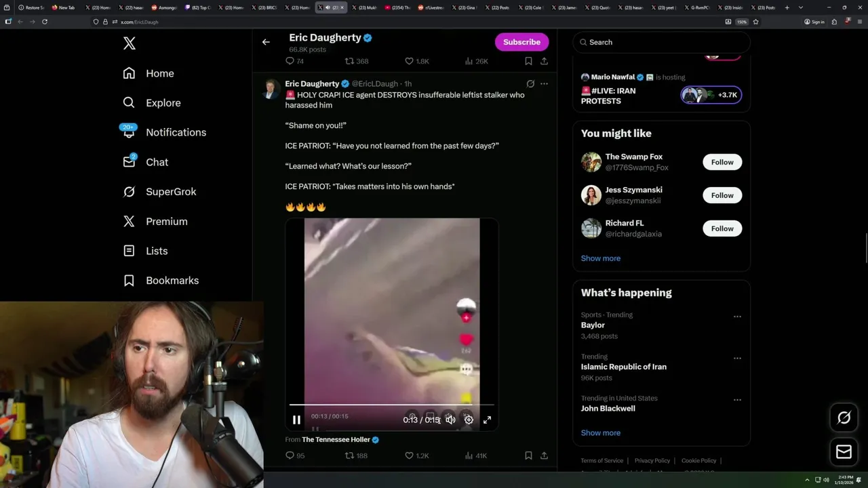Open more options for Islamic Republic of Iran trend
This screenshot has height=488, width=868.
tap(737, 358)
